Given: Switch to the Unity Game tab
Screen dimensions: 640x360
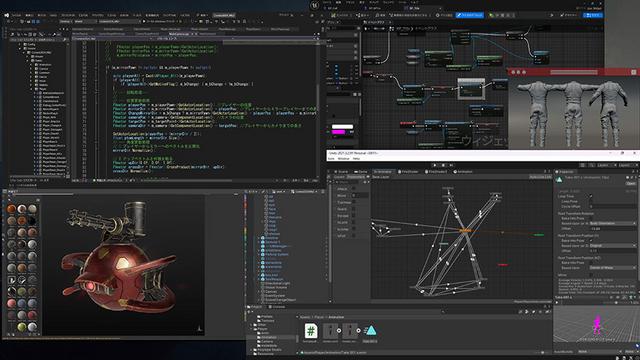Looking at the screenshot, I should [x=361, y=172].
